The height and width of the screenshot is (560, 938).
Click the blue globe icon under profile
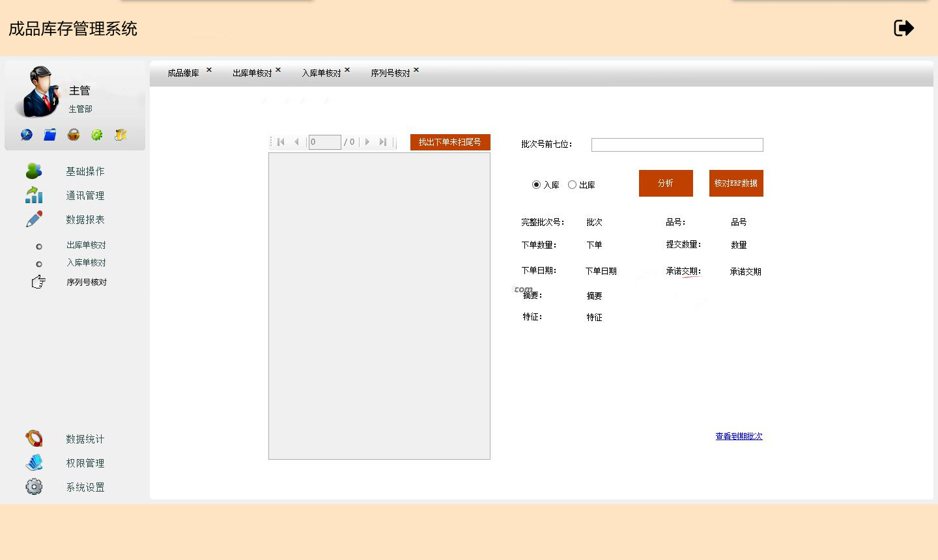27,135
